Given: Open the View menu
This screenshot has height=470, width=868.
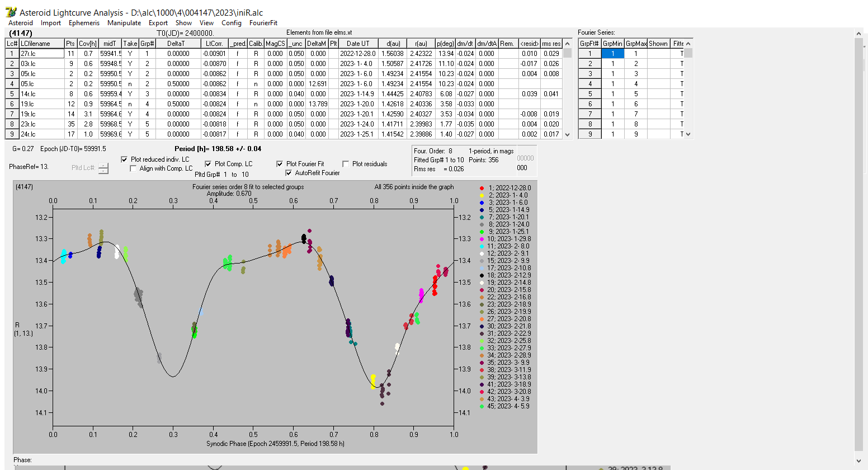Looking at the screenshot, I should pyautogui.click(x=207, y=23).
